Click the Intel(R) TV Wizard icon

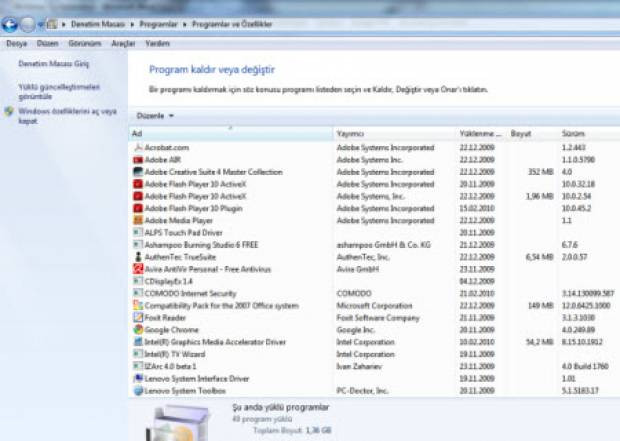[138, 354]
